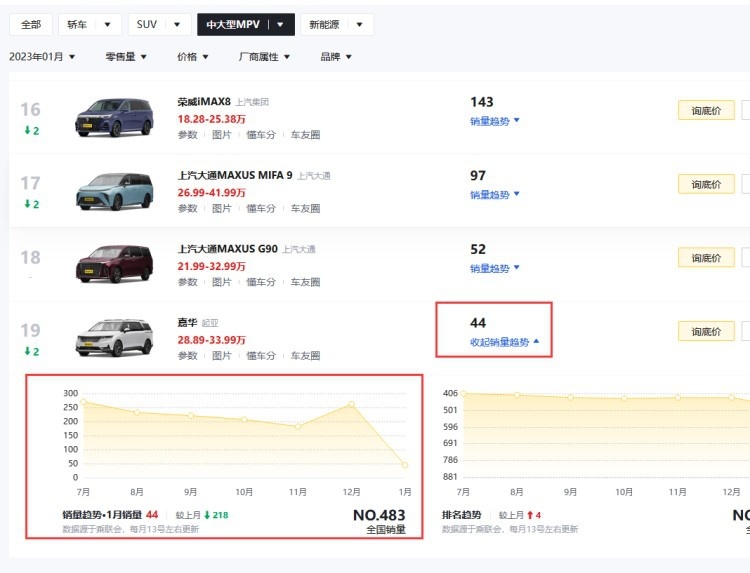Open the 上汽大通MAXUS G90 car thumbnail
This screenshot has width=750, height=573.
point(114,264)
